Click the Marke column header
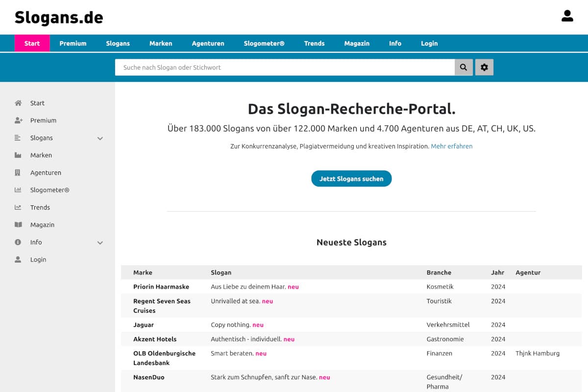The width and height of the screenshot is (588, 392). tap(143, 272)
